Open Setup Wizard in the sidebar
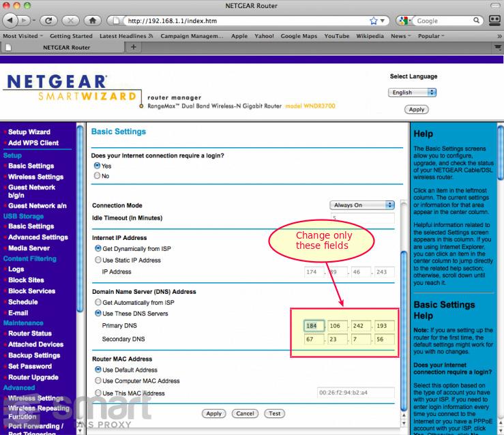Image resolution: width=504 pixels, height=435 pixels. [x=29, y=132]
